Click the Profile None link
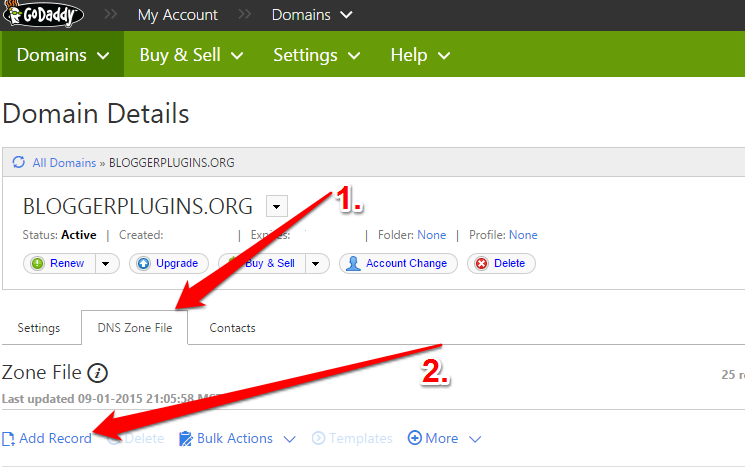745x467 pixels. (523, 235)
